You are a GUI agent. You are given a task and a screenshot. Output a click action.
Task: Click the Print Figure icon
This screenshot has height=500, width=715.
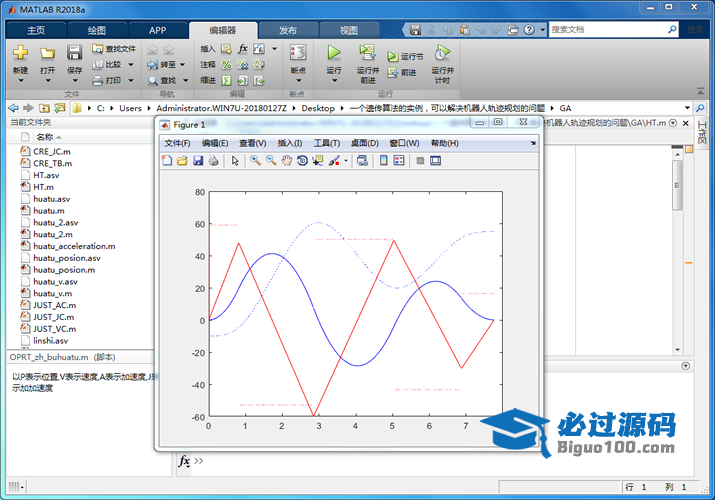pyautogui.click(x=213, y=161)
